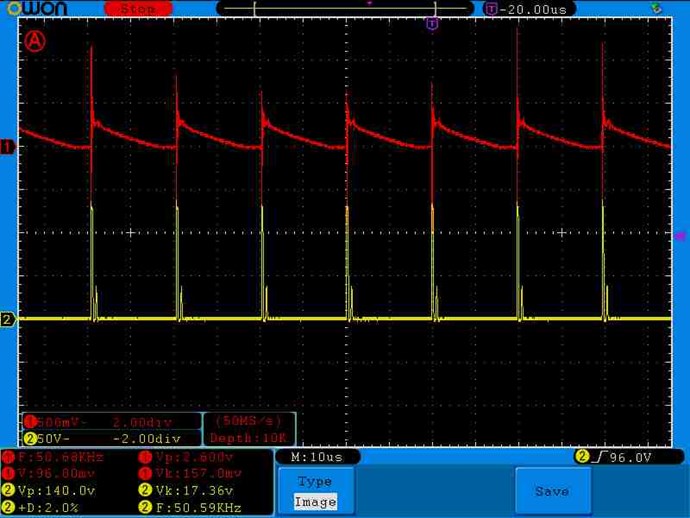Select the channel 2 ground marker
This screenshot has width=690, height=518.
click(x=7, y=319)
